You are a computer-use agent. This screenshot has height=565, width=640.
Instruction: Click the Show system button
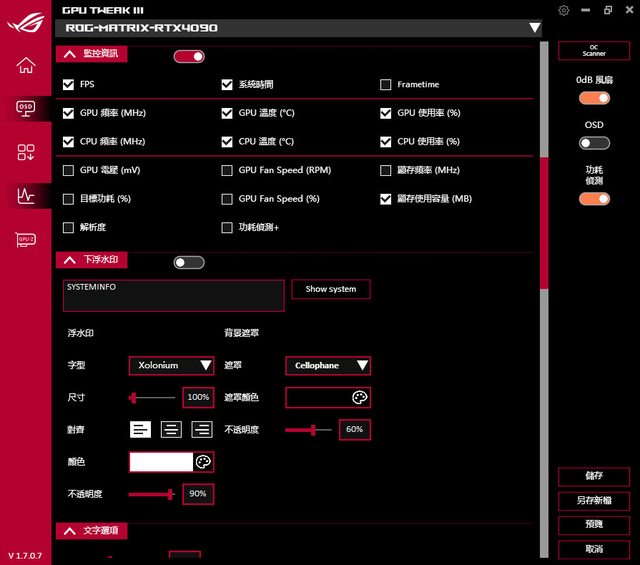click(331, 289)
